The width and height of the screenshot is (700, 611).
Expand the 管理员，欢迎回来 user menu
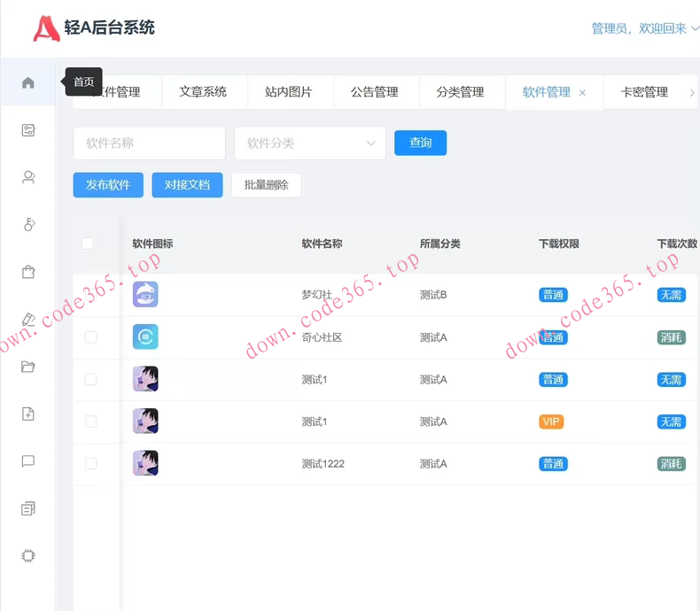click(x=645, y=28)
